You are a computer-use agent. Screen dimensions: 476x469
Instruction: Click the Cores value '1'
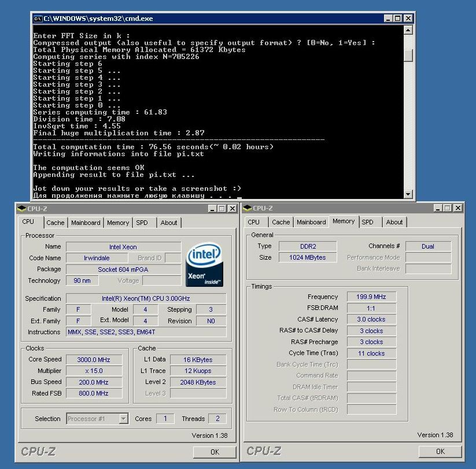165,419
